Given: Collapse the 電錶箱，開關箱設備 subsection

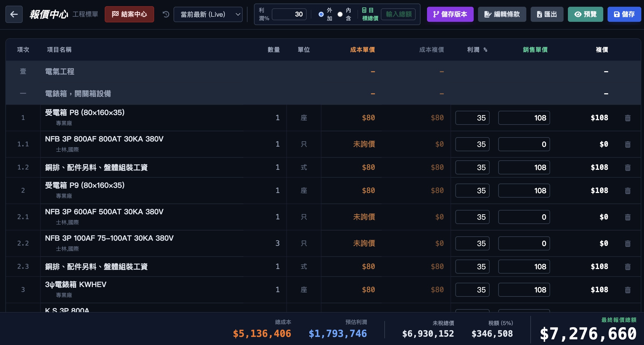Looking at the screenshot, I should coord(78,94).
